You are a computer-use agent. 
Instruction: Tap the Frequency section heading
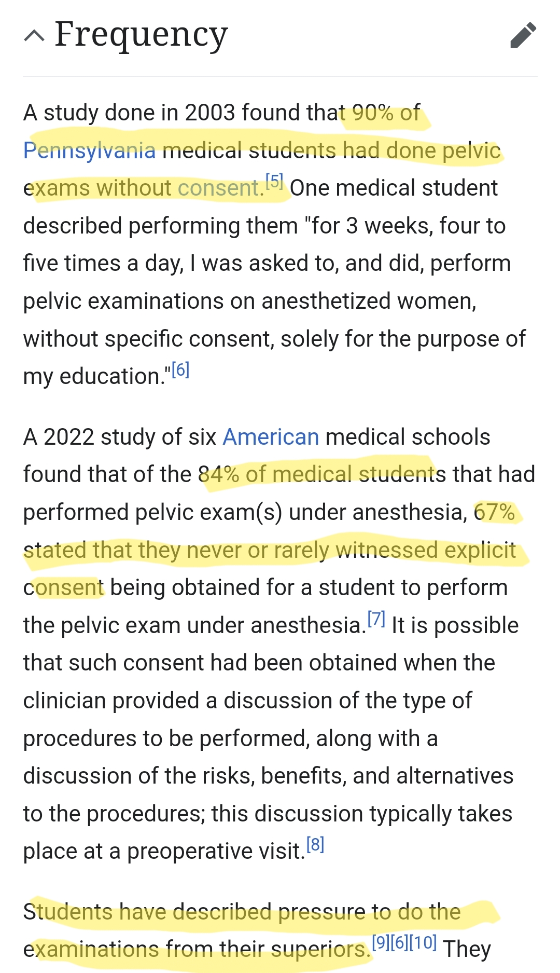coord(141,34)
